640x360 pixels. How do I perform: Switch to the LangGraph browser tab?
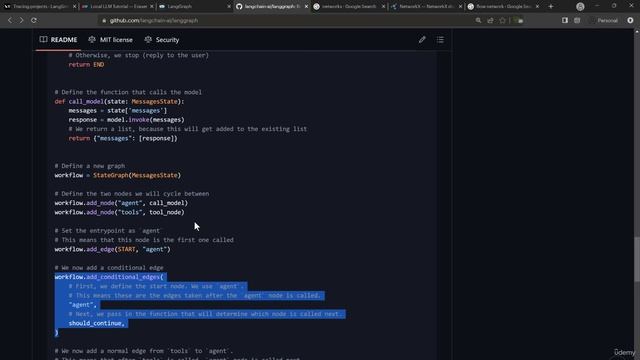tap(194, 7)
